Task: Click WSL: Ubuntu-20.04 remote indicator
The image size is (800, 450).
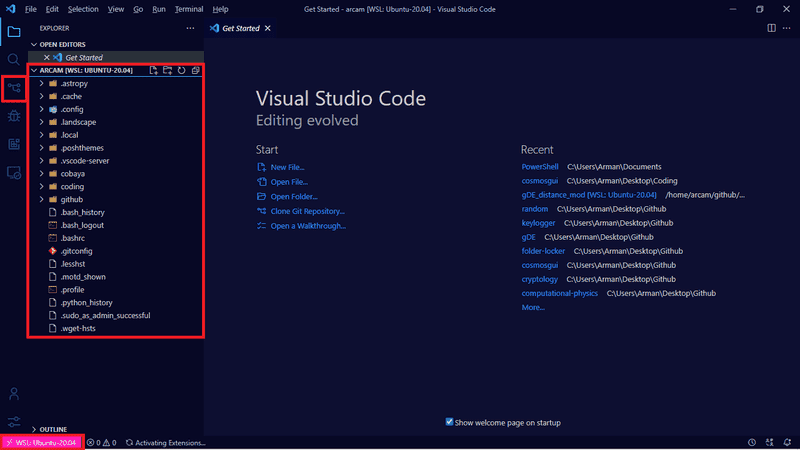Action: [42, 443]
